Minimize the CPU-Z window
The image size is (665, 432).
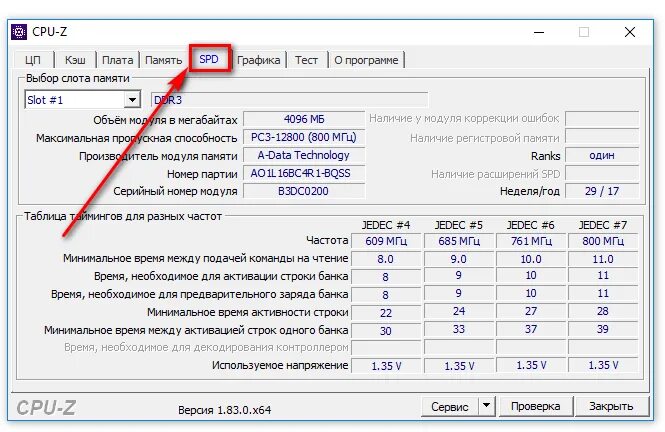[x=539, y=32]
